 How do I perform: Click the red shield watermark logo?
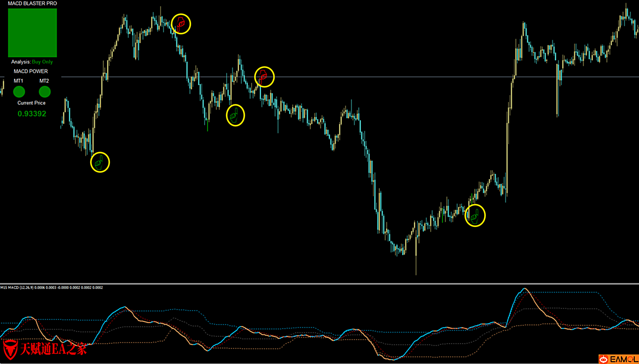(x=10, y=349)
